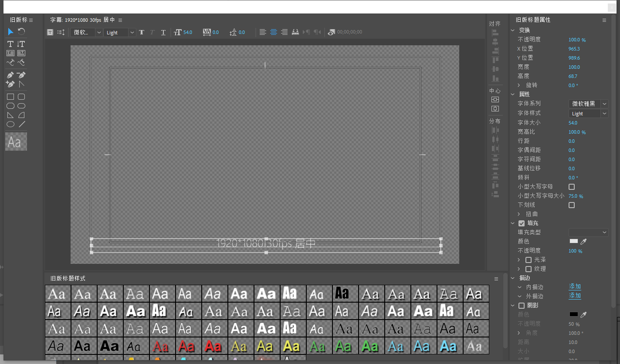Collapse the 描边 section

point(513,278)
